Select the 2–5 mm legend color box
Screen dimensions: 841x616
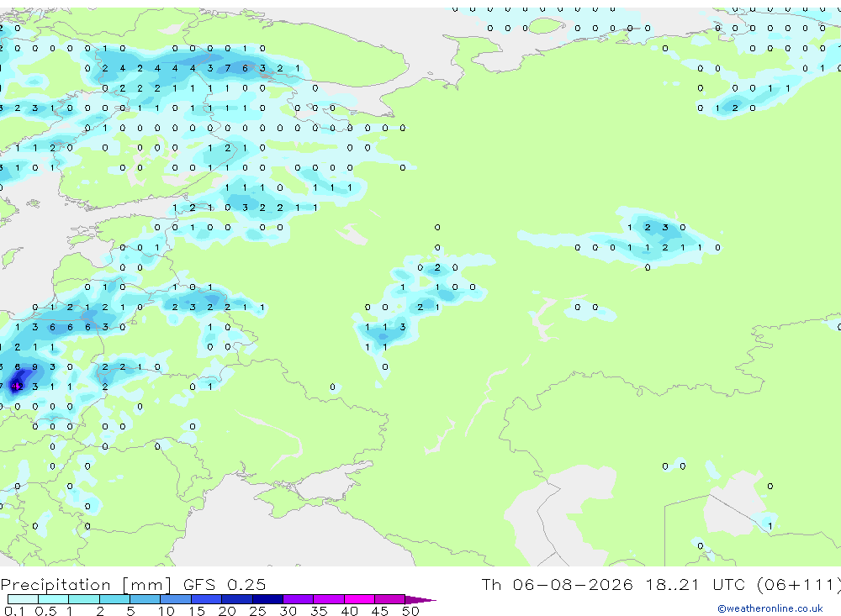[114, 599]
